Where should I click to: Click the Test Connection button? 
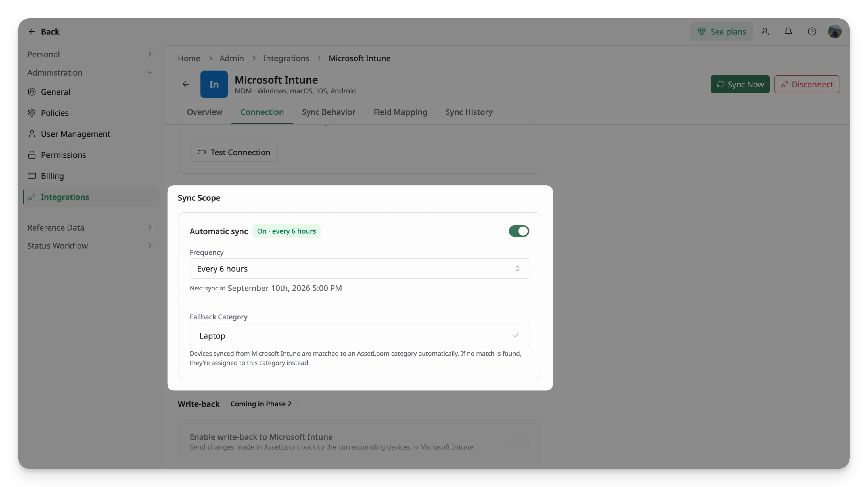[x=233, y=152]
